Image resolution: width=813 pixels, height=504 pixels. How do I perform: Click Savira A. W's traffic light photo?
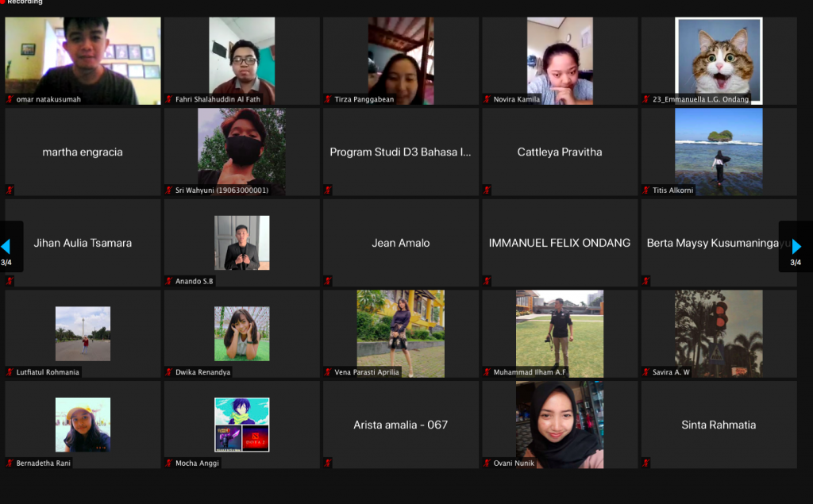coord(719,333)
